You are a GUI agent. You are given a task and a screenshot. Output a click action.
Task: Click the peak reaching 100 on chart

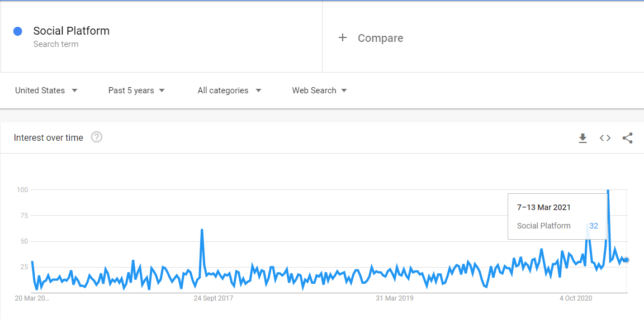(608, 191)
